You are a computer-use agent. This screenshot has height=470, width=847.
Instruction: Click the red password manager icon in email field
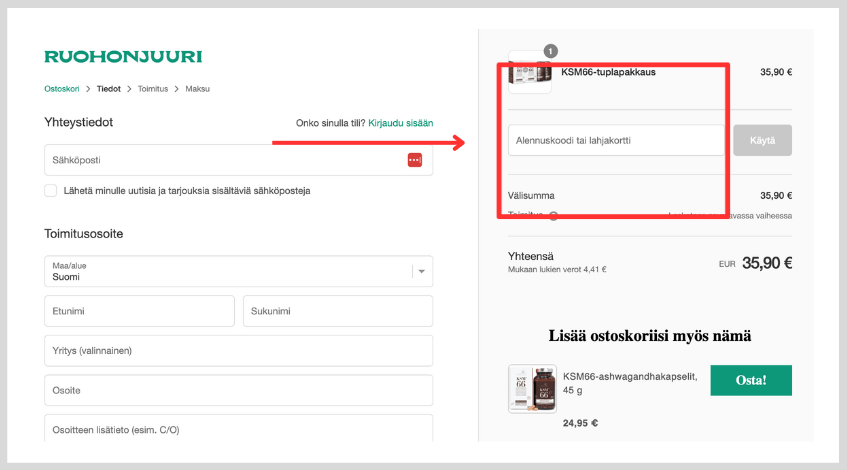[x=415, y=160]
